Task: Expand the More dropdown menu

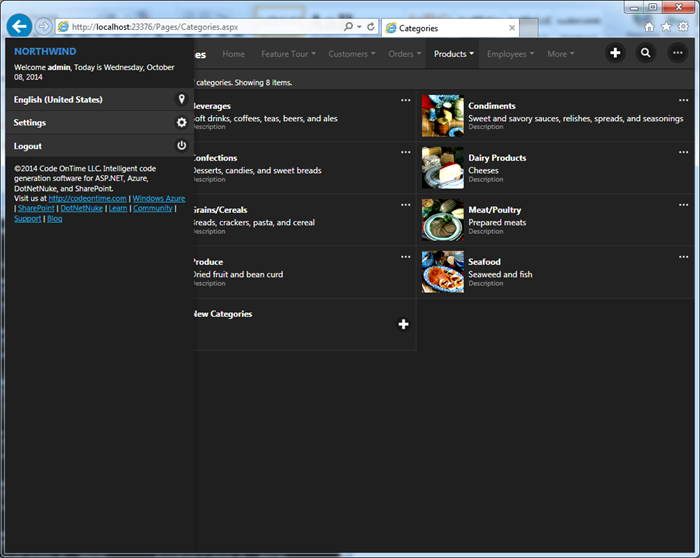Action: pos(561,54)
